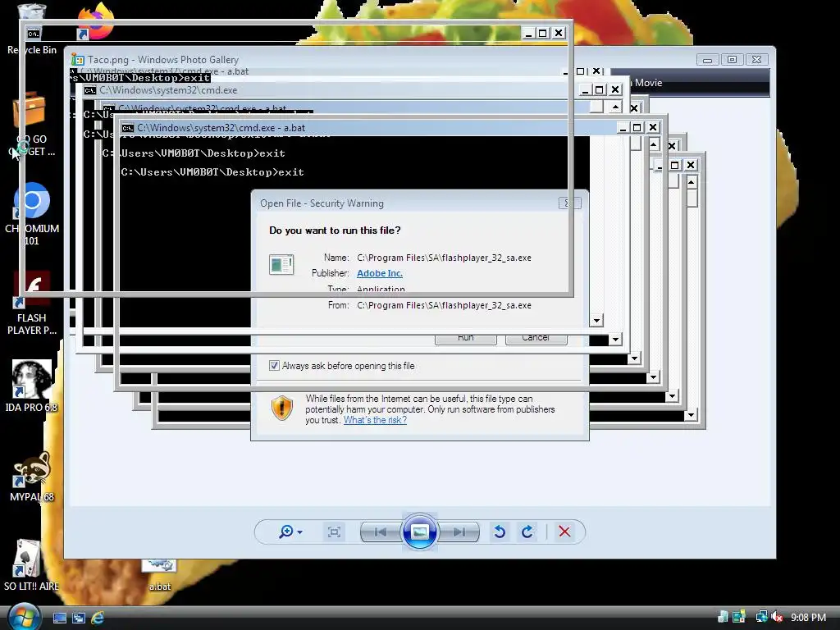Click the "C:\Windows\system32\cmd.exe" title bar icon
The height and width of the screenshot is (630, 840).
click(90, 90)
